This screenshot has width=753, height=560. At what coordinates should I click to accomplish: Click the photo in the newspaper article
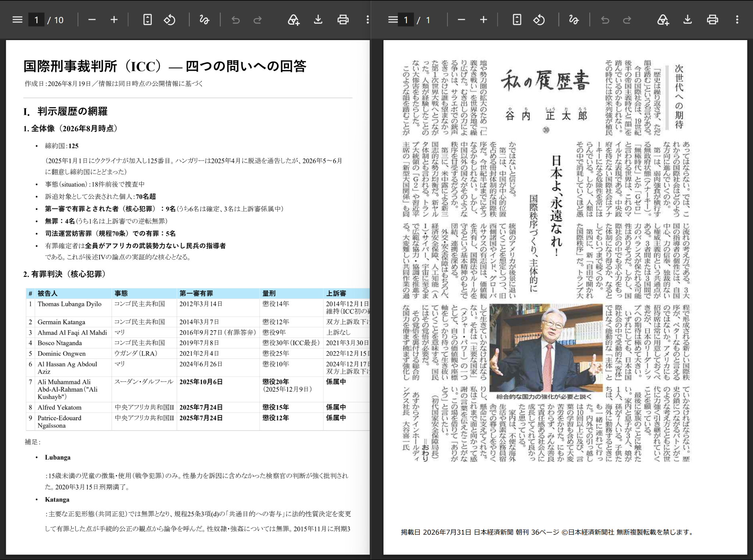click(x=546, y=348)
